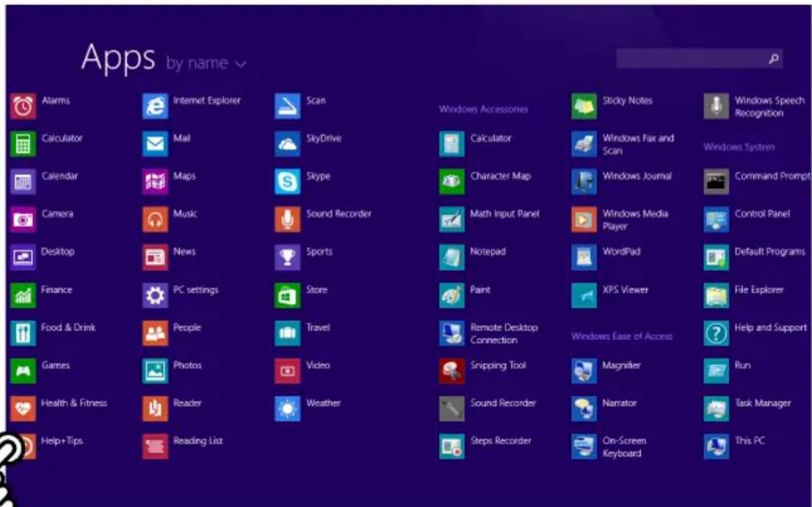Launch Windows Speech Recognition icon
Viewport: 812px width, 507px height.
pos(717,107)
